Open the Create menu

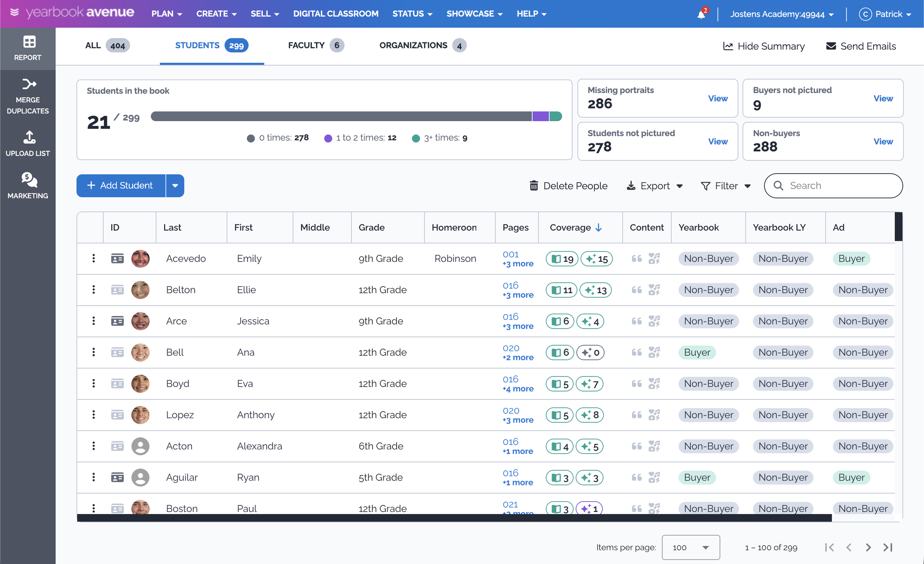pyautogui.click(x=216, y=14)
